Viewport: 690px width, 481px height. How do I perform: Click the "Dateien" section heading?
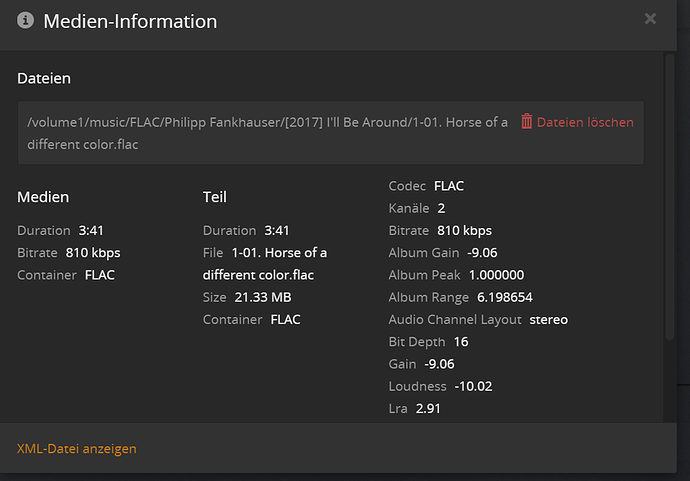coord(44,77)
